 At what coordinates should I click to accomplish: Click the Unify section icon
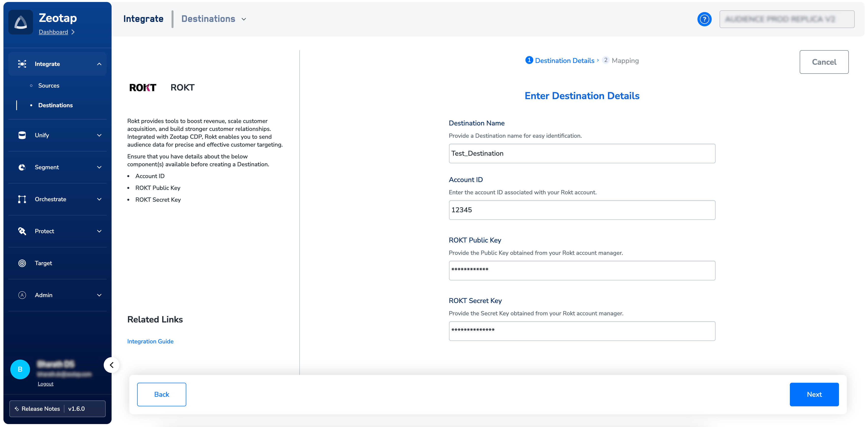click(22, 135)
